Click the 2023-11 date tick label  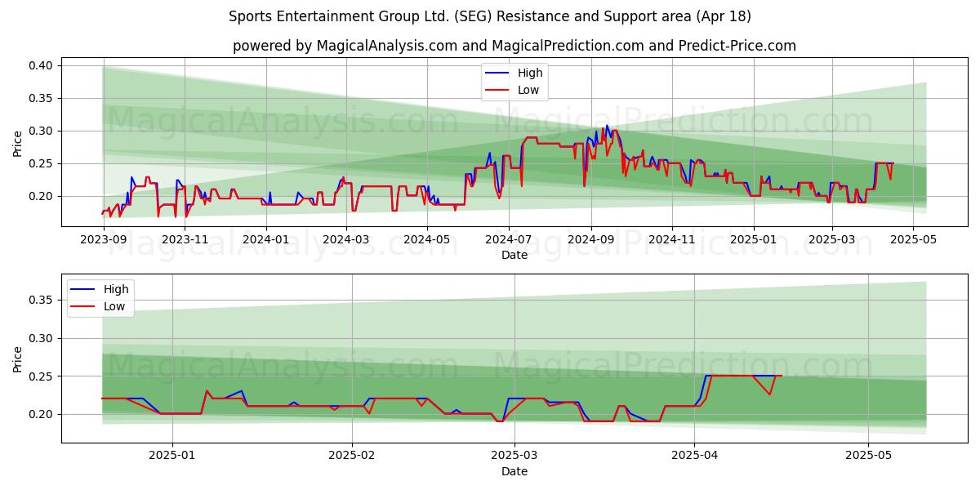coord(185,239)
